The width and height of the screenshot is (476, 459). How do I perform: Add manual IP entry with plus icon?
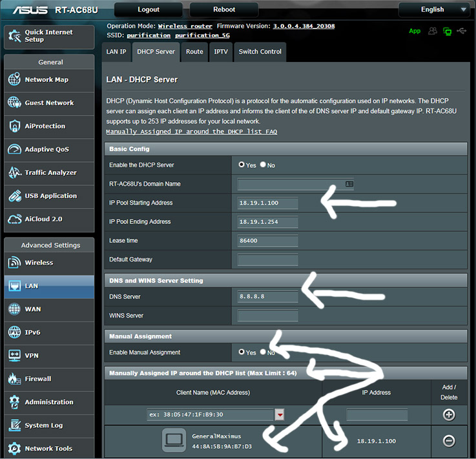coord(449,414)
